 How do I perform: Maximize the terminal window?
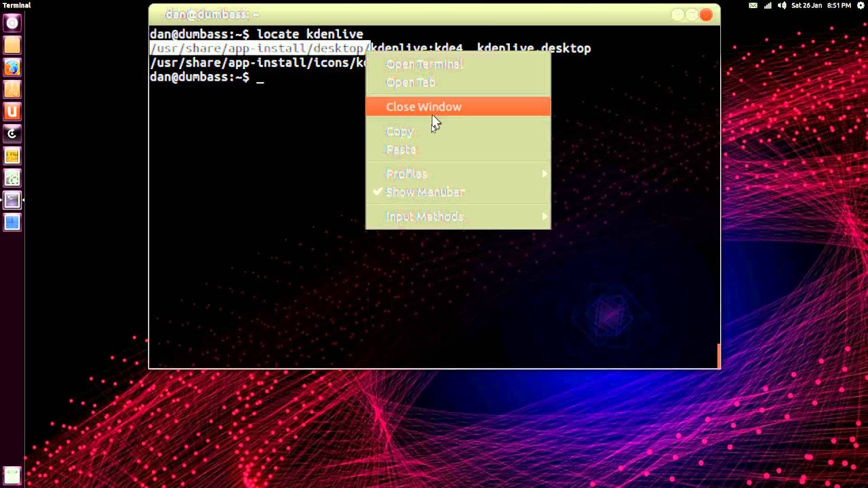pyautogui.click(x=692, y=14)
